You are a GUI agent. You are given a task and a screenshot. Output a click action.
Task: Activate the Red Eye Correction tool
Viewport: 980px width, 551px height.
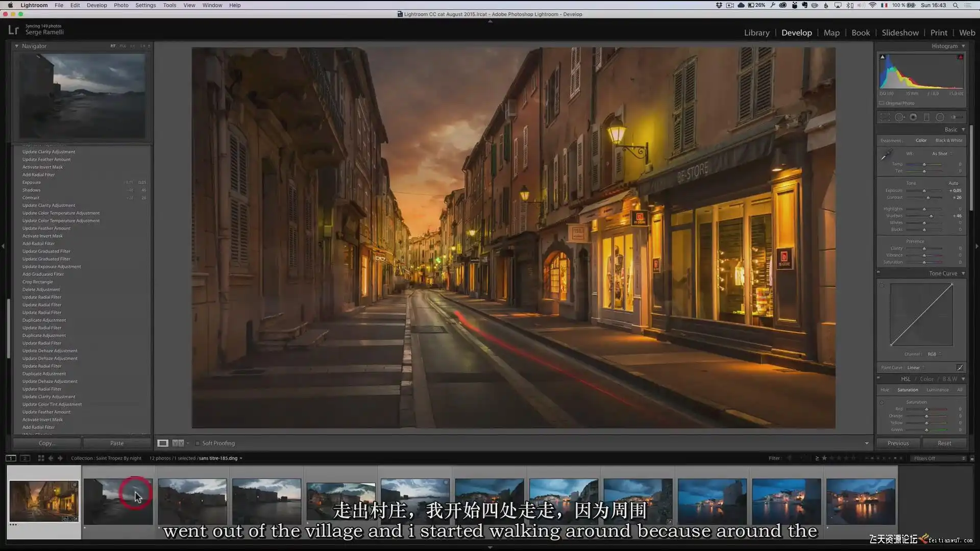click(x=913, y=117)
